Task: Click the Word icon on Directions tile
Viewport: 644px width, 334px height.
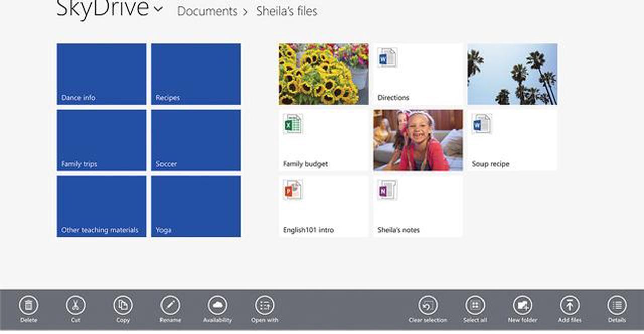Action: tap(387, 58)
